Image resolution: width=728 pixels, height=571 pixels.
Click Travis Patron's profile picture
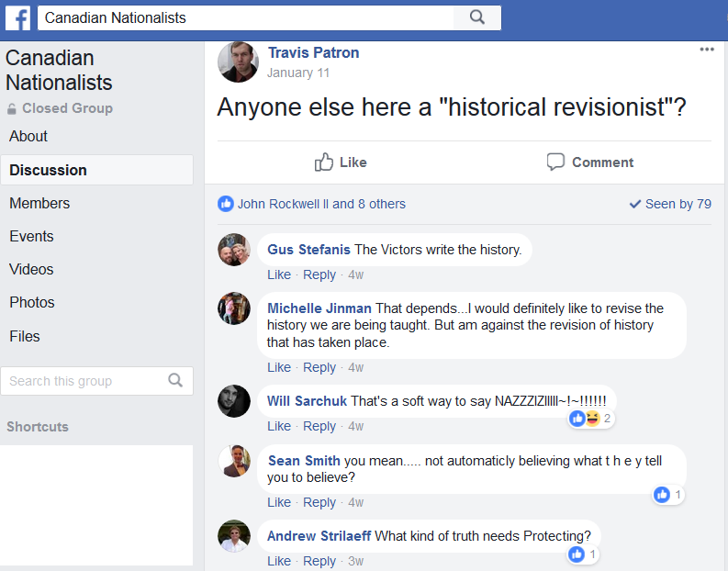238,62
